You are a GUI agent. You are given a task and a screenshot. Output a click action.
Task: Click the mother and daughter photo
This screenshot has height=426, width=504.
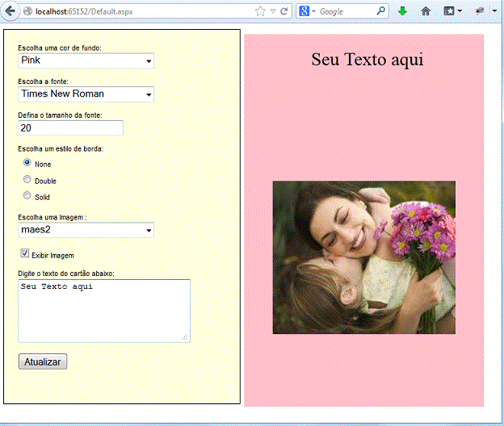[363, 257]
